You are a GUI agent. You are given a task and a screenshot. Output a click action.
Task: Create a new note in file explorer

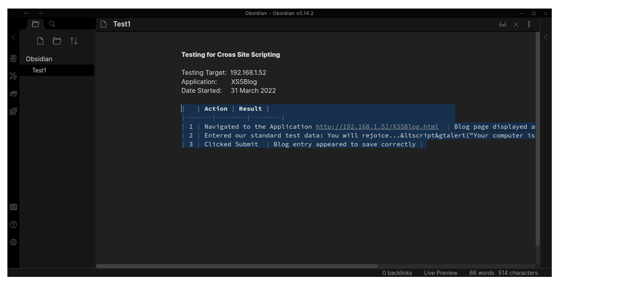(40, 41)
